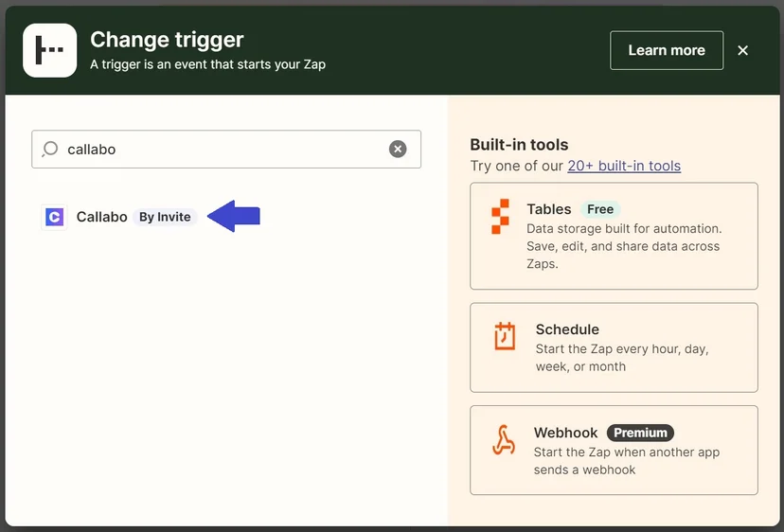The width and height of the screenshot is (784, 532).
Task: Click the Tables description text
Action: pyautogui.click(x=624, y=246)
